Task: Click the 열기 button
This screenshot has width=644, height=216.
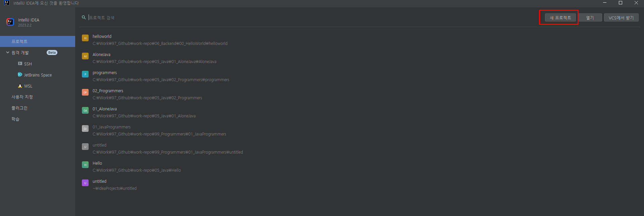Action: click(x=590, y=17)
